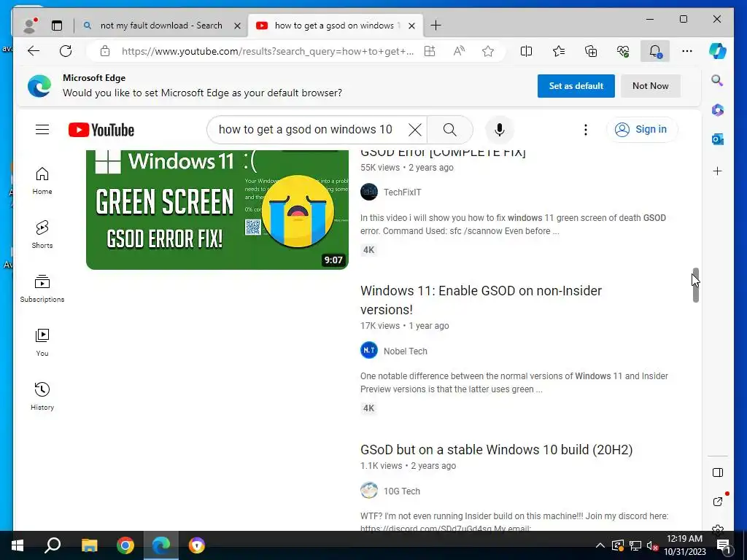Open You in YouTube sidebar
The height and width of the screenshot is (560, 747).
click(42, 343)
